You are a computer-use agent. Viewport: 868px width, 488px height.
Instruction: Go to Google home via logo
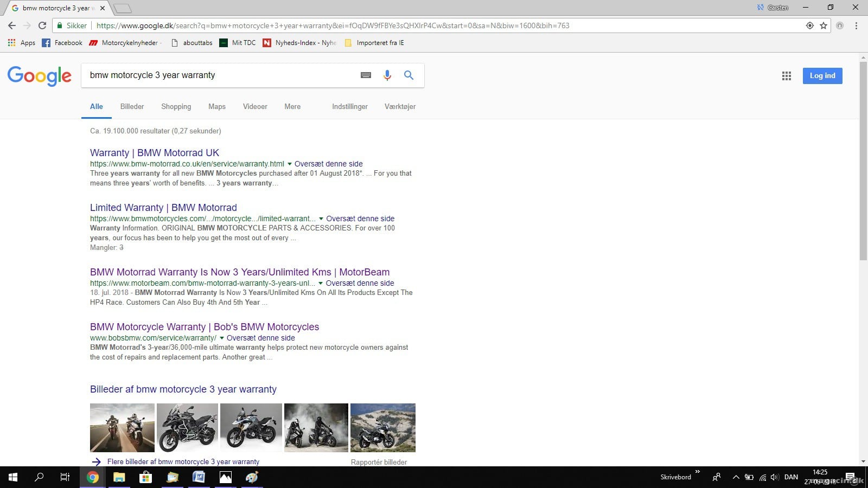(x=40, y=76)
